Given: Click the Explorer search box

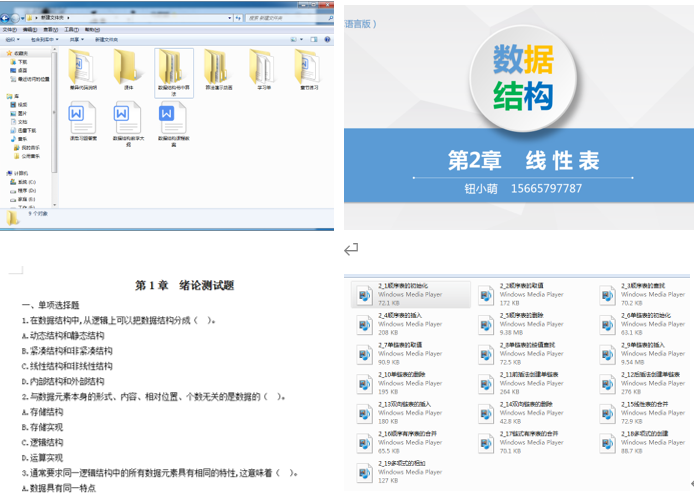Looking at the screenshot, I should [x=290, y=16].
